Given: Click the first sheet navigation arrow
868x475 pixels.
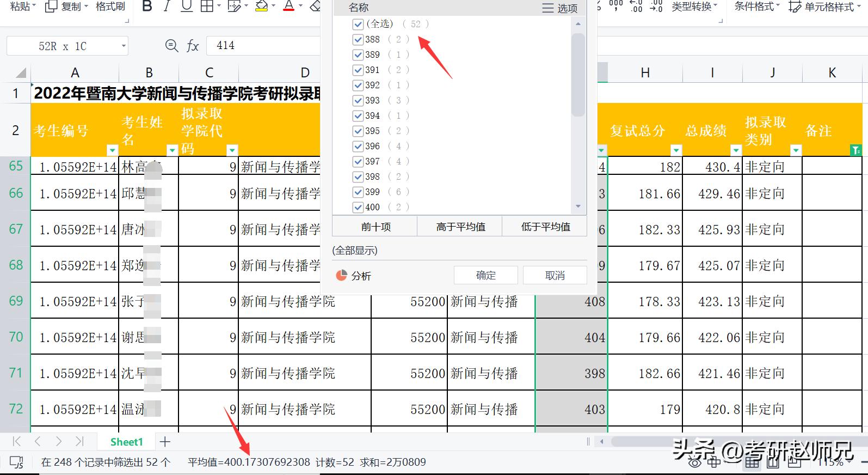Looking at the screenshot, I should point(17,441).
